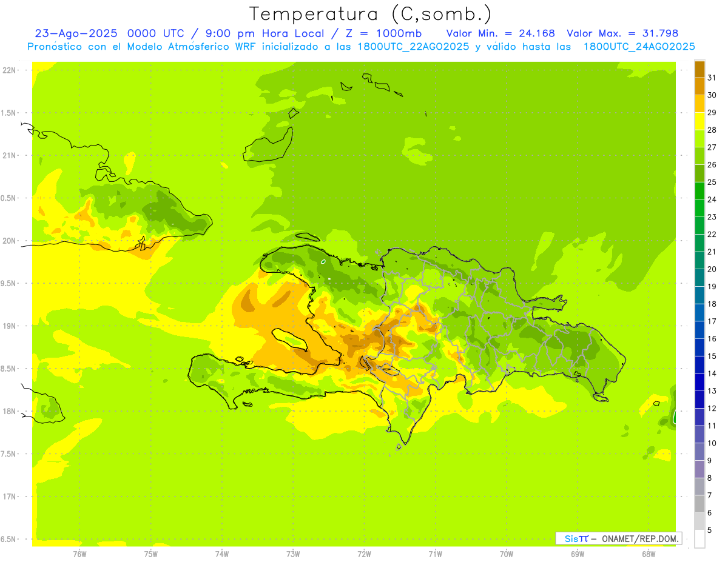Screen dimensions: 728x562
Task: Click the '69W' longitude label
Action: [578, 554]
